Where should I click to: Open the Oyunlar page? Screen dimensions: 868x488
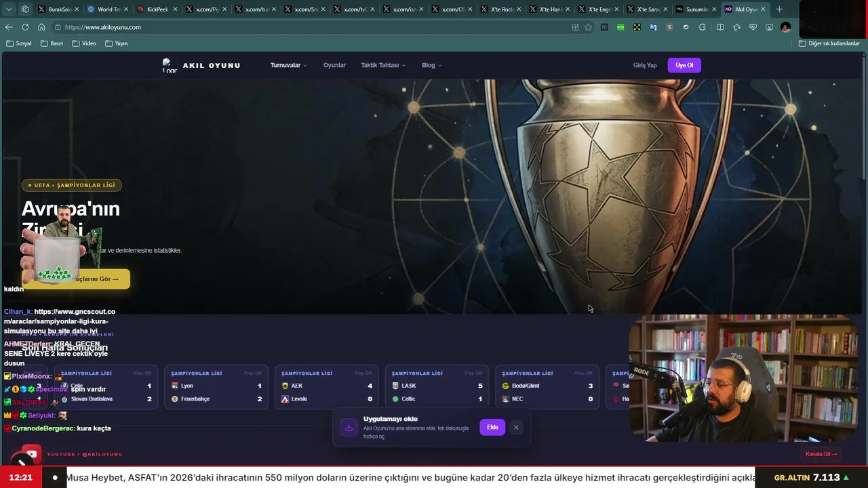point(334,65)
